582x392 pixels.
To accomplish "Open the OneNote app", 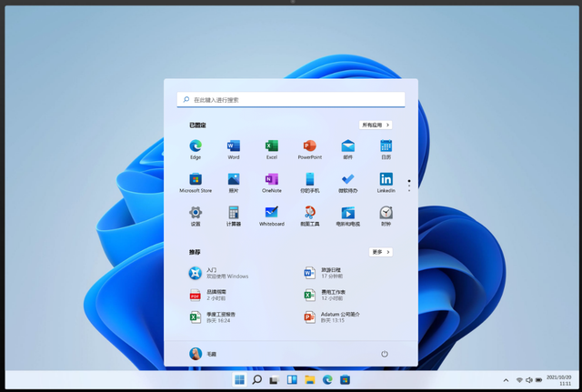I will pyautogui.click(x=272, y=183).
